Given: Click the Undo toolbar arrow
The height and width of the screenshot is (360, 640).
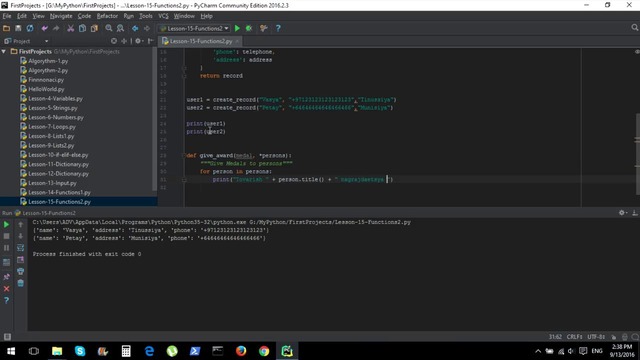Looking at the screenshot, I should pyautogui.click(x=44, y=28).
